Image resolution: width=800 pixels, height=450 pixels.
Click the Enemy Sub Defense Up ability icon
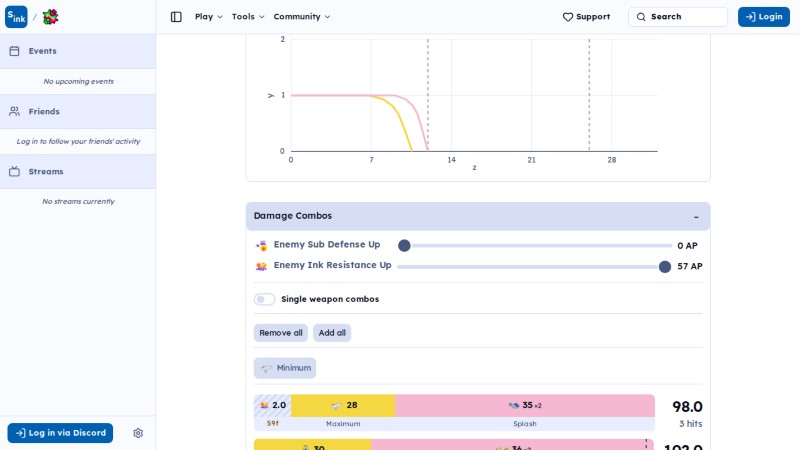coord(261,245)
